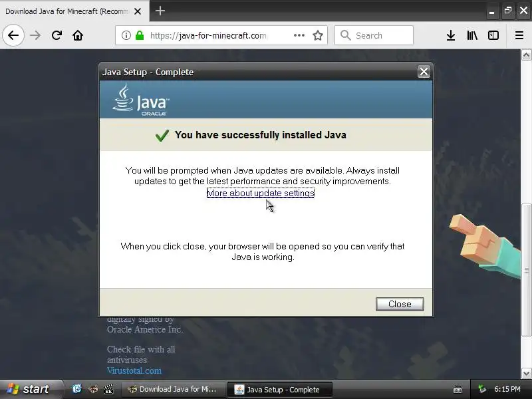Viewport: 532px width, 399px height.
Task: Click the page scrollbar up arrow
Action: [526, 55]
